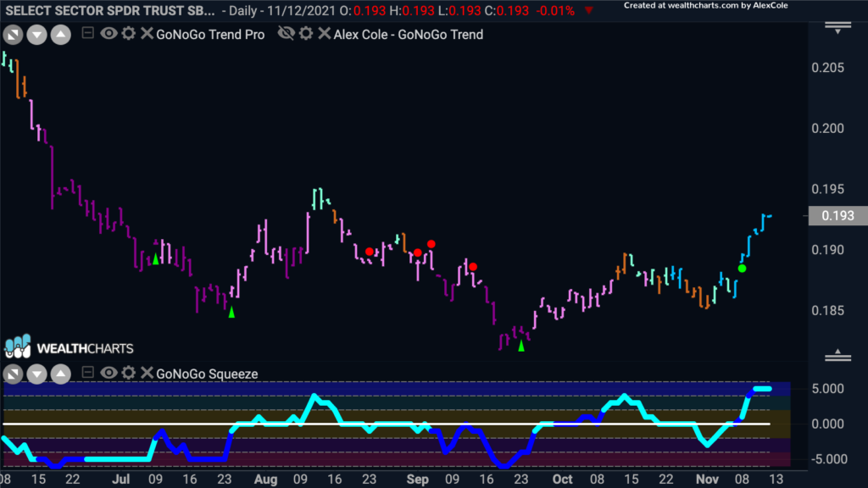
Task: Toggle visibility of GoNoGo Squeeze
Action: pos(108,373)
